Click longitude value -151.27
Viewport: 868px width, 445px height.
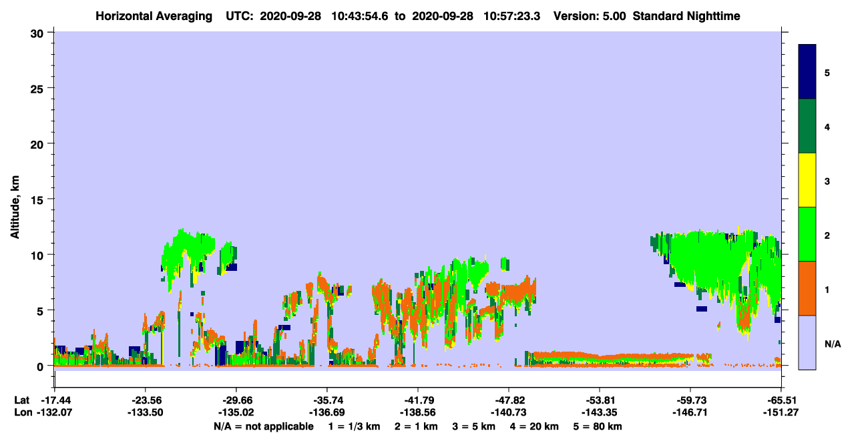(781, 413)
